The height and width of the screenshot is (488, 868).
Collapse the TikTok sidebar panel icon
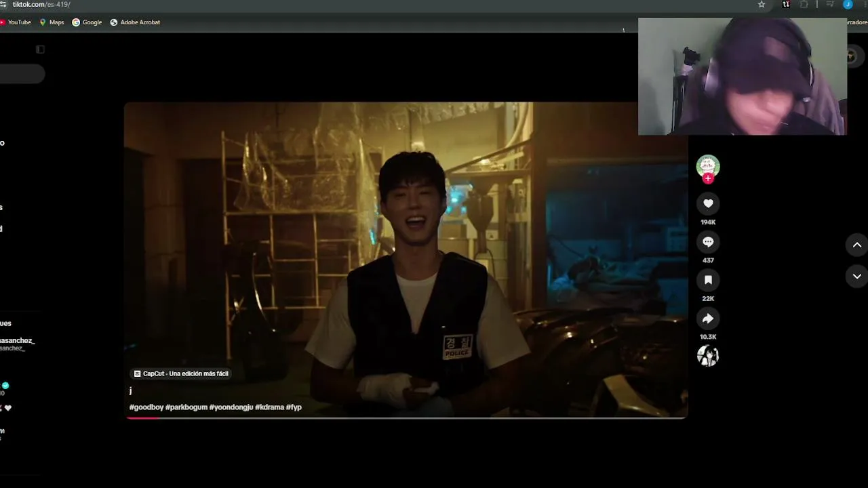click(x=40, y=49)
